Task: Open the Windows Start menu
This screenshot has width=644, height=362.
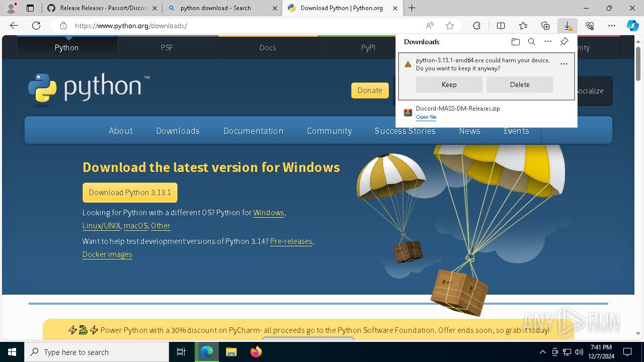Action: (12, 352)
